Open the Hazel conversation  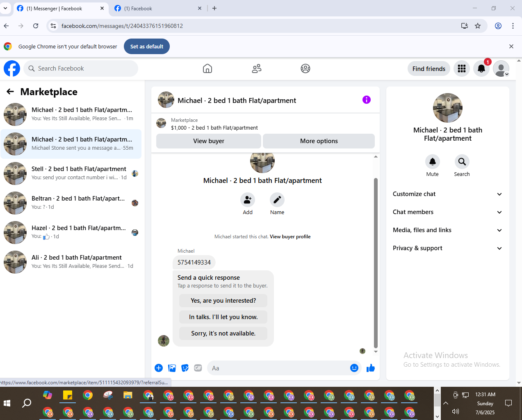point(71,232)
